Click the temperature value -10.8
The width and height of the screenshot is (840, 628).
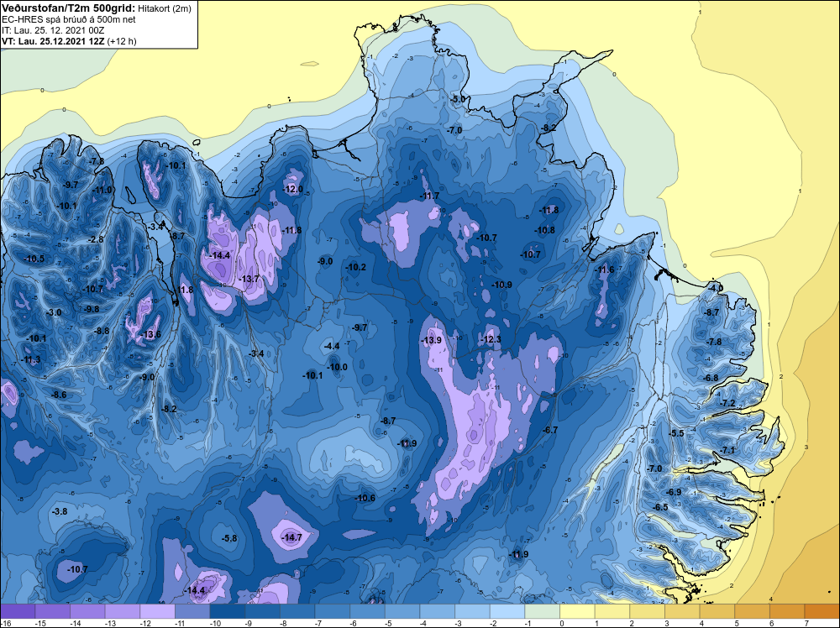point(545,230)
